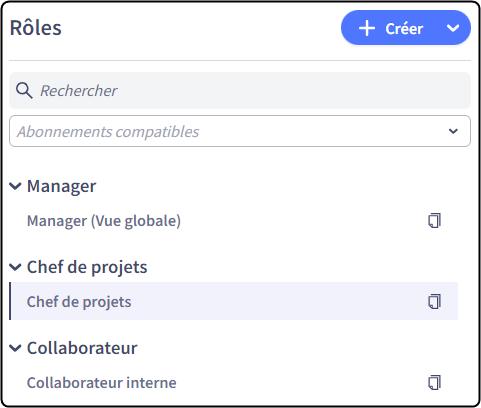Click the Manager group heading
This screenshot has height=408, width=481.
click(61, 186)
